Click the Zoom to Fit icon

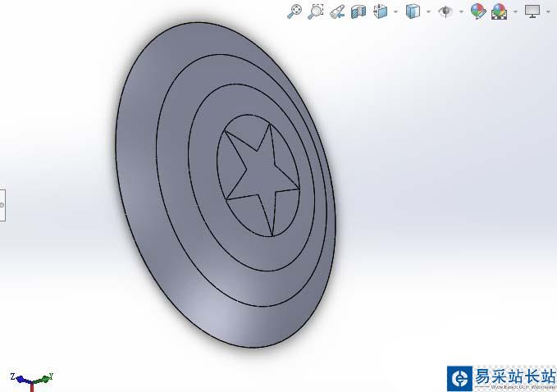(x=294, y=11)
